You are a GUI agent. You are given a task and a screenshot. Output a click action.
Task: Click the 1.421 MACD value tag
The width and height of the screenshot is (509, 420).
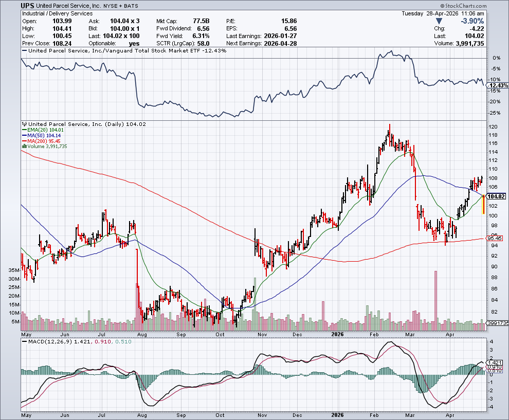pyautogui.click(x=496, y=362)
